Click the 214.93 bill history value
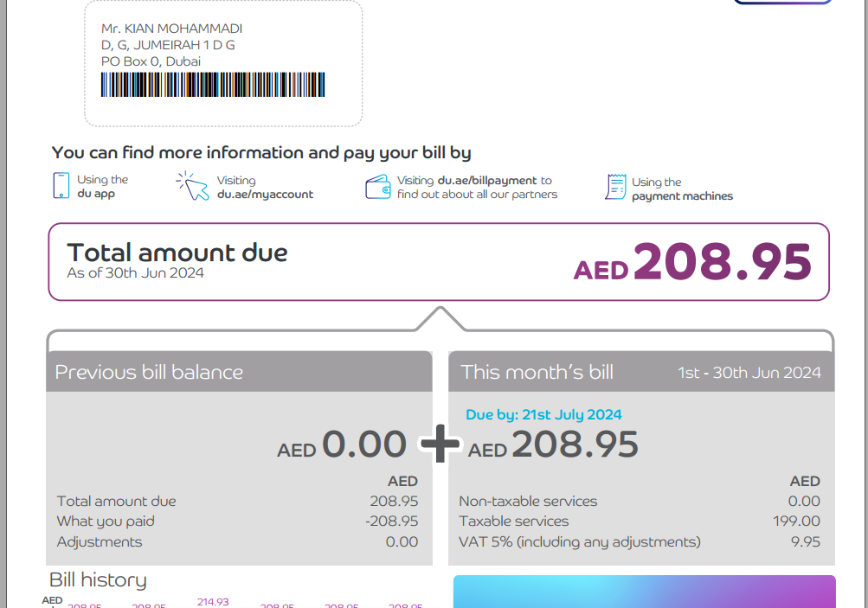Screen dimensions: 868x608 (213, 601)
